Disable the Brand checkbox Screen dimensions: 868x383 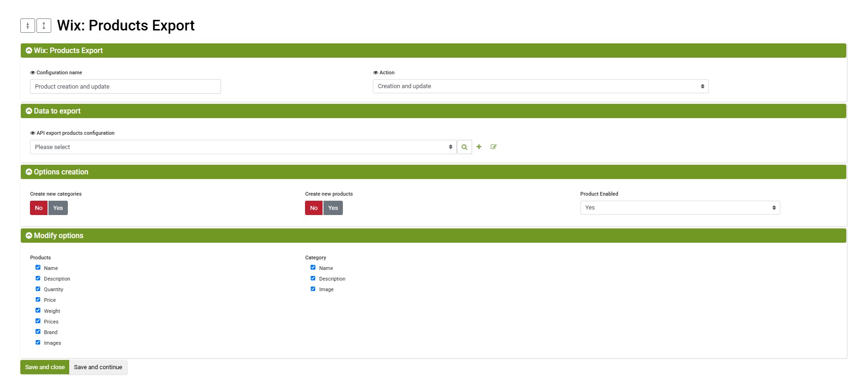38,332
